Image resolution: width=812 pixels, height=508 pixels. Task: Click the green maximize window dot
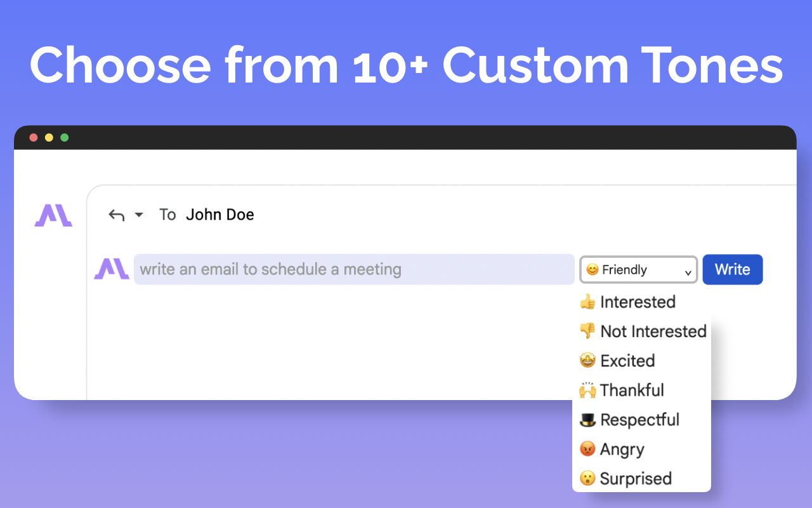tap(64, 137)
